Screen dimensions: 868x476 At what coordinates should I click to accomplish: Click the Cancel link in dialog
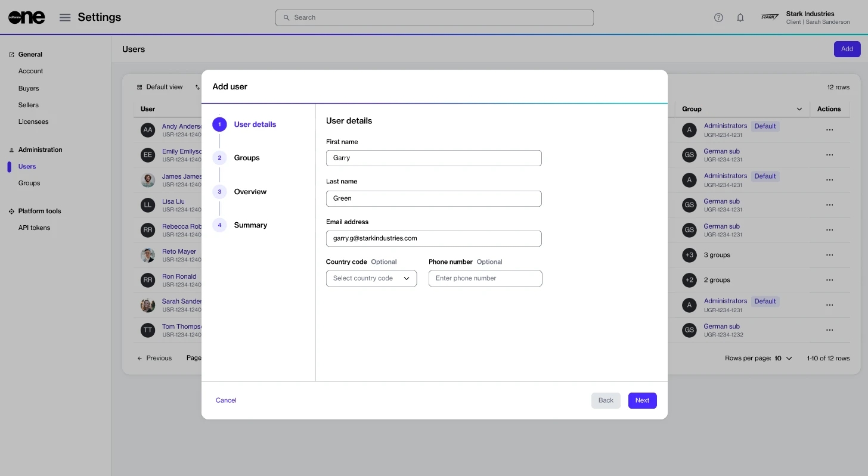[226, 400]
